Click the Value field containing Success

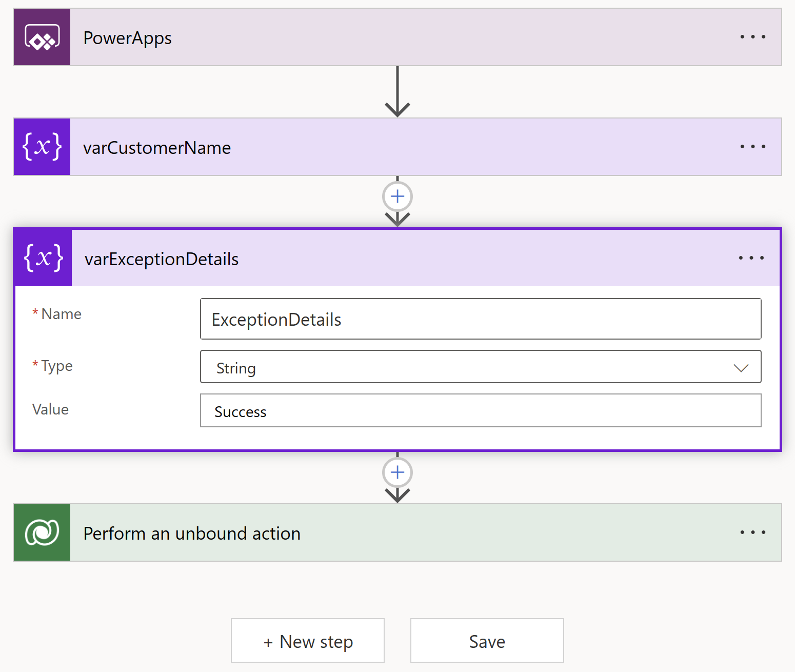pos(480,411)
